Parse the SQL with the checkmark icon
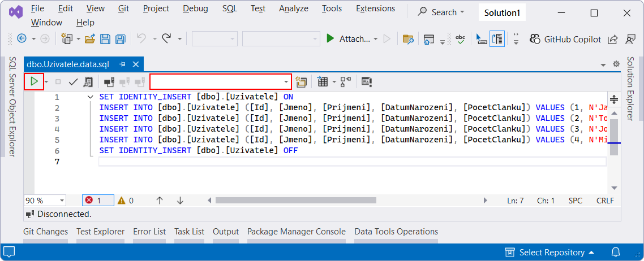Image resolution: width=644 pixels, height=261 pixels. coord(73,82)
